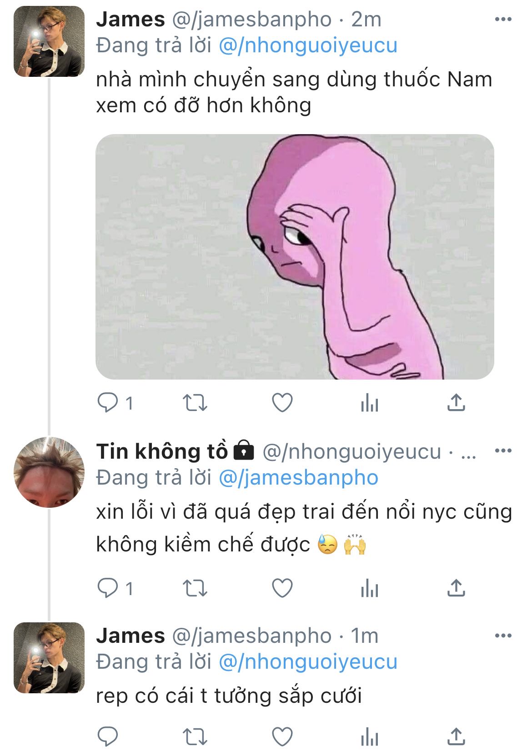Open @/nhonguoiyeucu mention in James's first tweet
This screenshot has height=756, width=532.
[x=308, y=45]
